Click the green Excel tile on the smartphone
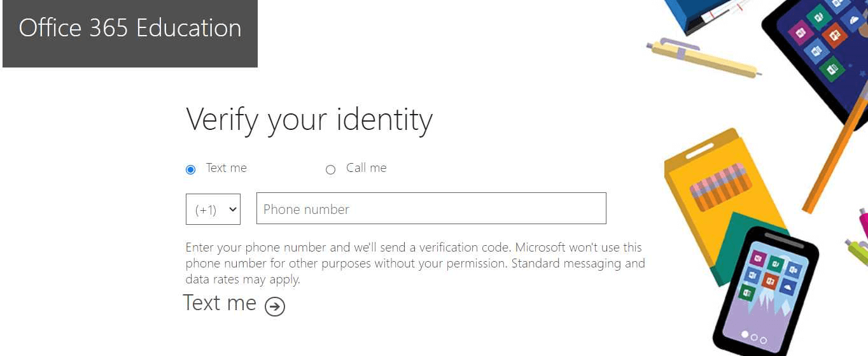Image resolution: width=868 pixels, height=356 pixels. tap(747, 293)
